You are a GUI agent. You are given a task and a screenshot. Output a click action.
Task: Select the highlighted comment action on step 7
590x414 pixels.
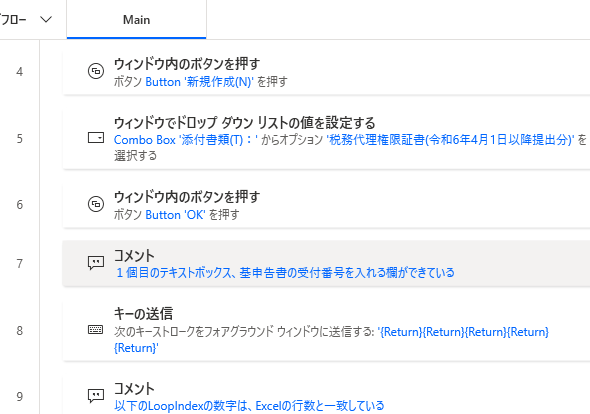click(326, 263)
